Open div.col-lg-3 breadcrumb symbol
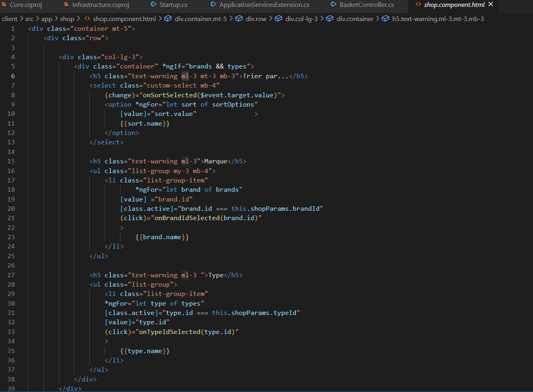The image size is (533, 392). click(302, 19)
